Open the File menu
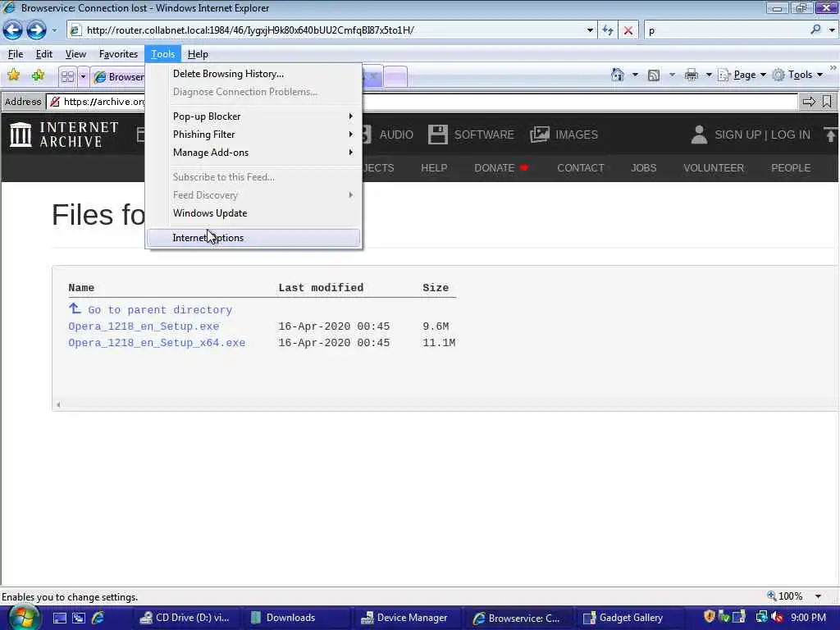The height and width of the screenshot is (630, 840). pos(16,54)
